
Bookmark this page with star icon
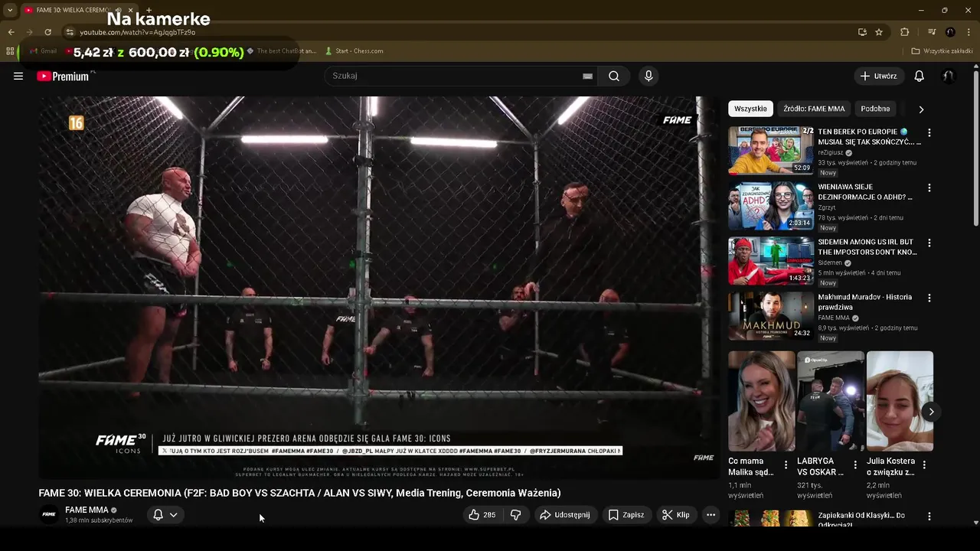tap(879, 32)
